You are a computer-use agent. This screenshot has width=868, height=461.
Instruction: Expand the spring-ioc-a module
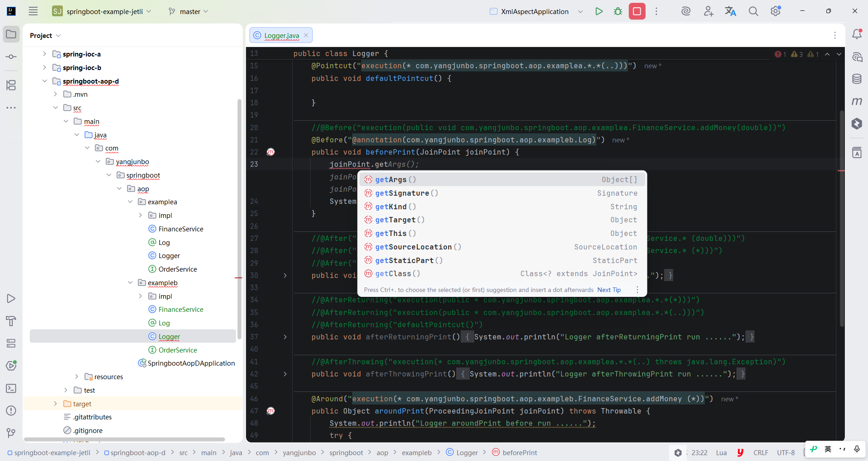click(44, 54)
